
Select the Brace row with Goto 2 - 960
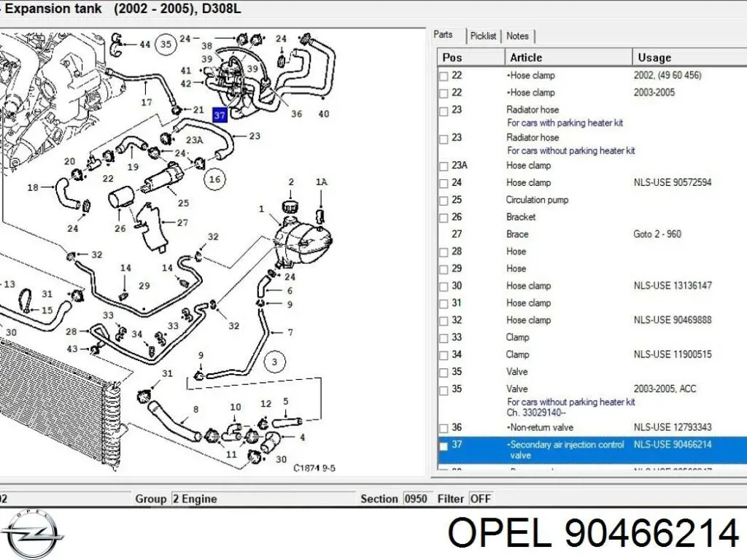(592, 234)
